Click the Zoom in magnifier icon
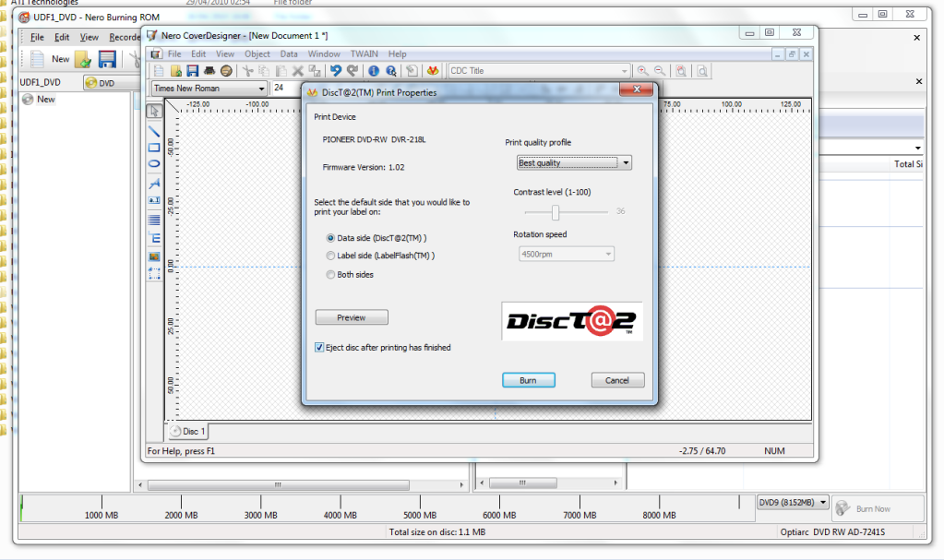 [643, 71]
